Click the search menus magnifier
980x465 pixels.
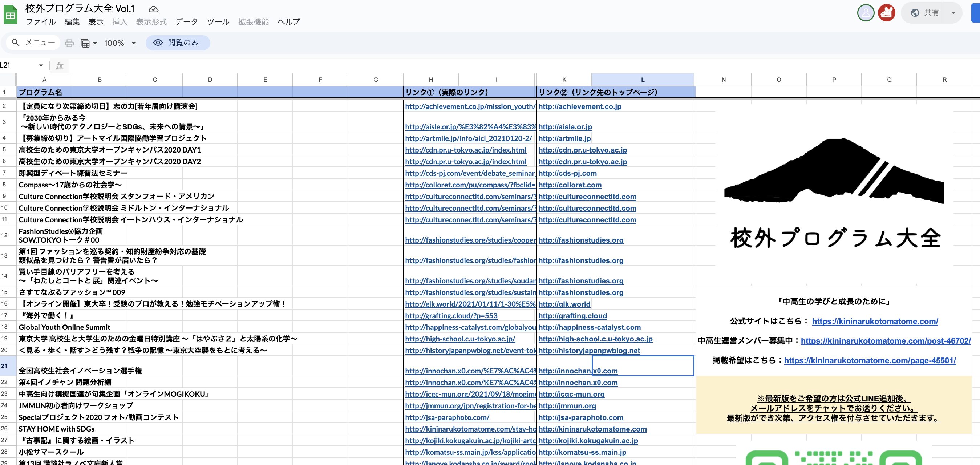[x=15, y=43]
